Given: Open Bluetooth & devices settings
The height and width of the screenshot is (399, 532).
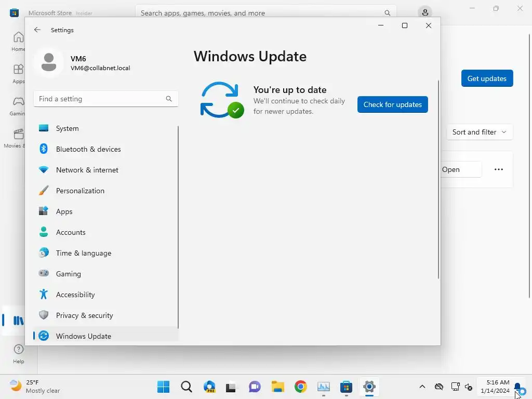Looking at the screenshot, I should coord(106,149).
